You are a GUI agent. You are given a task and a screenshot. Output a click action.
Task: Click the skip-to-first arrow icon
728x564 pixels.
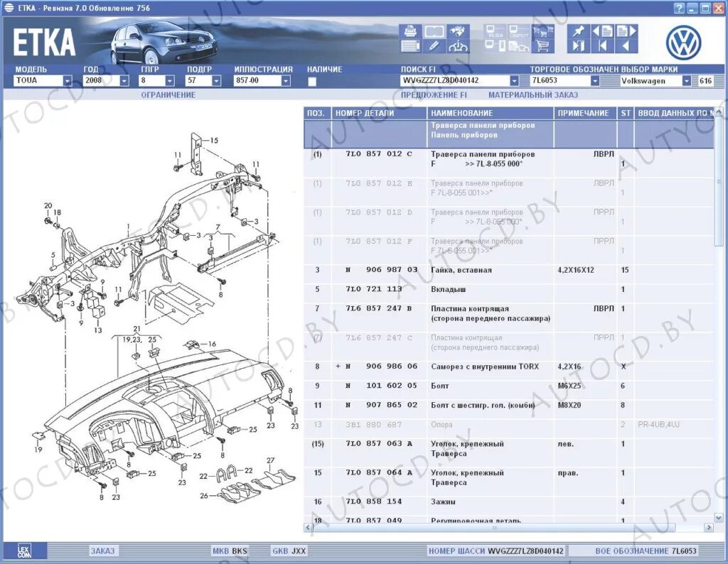[x=603, y=46]
